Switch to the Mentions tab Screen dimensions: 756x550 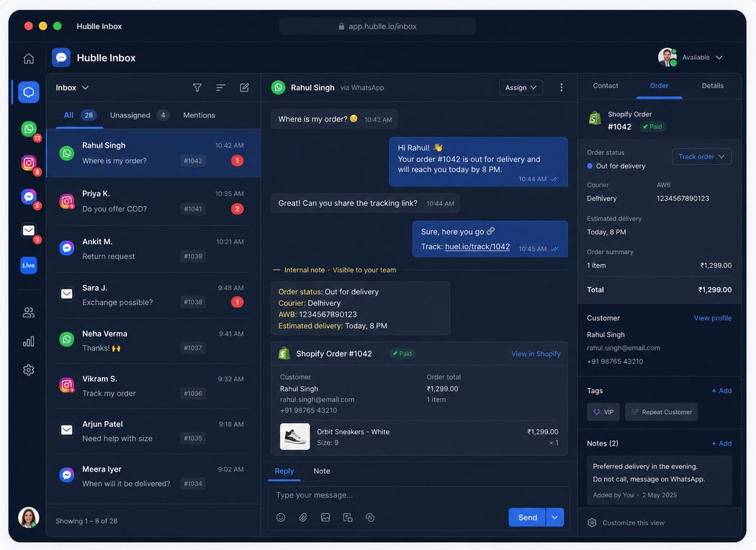click(x=199, y=115)
